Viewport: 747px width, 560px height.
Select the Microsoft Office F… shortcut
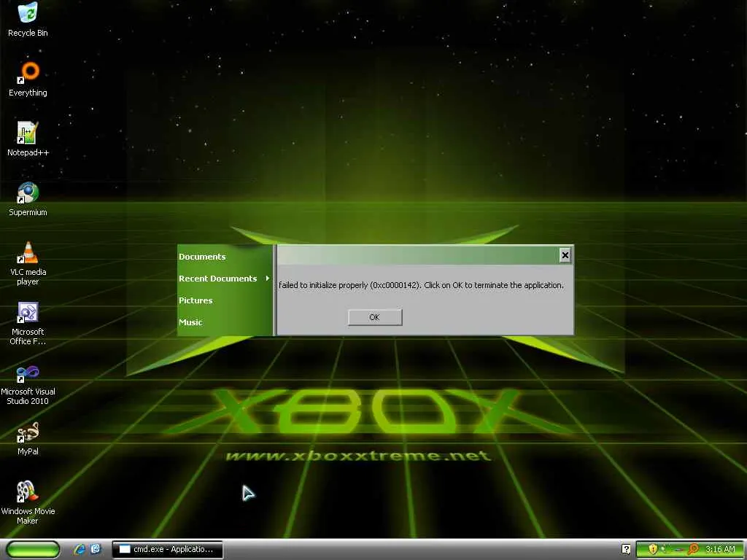tap(28, 323)
